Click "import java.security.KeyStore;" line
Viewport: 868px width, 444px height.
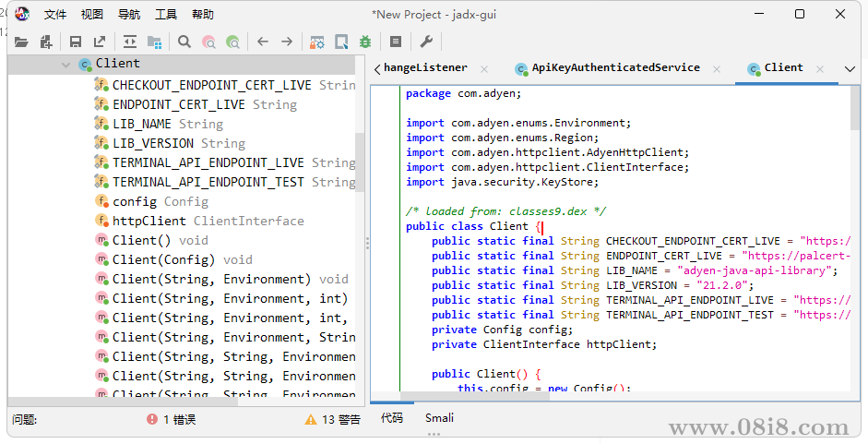[502, 182]
